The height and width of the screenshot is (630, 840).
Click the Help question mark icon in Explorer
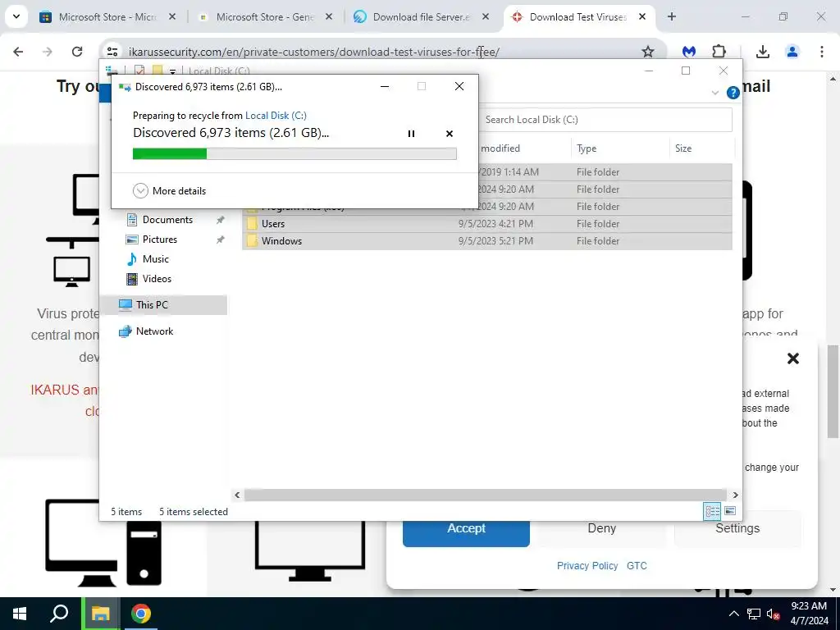pos(733,93)
